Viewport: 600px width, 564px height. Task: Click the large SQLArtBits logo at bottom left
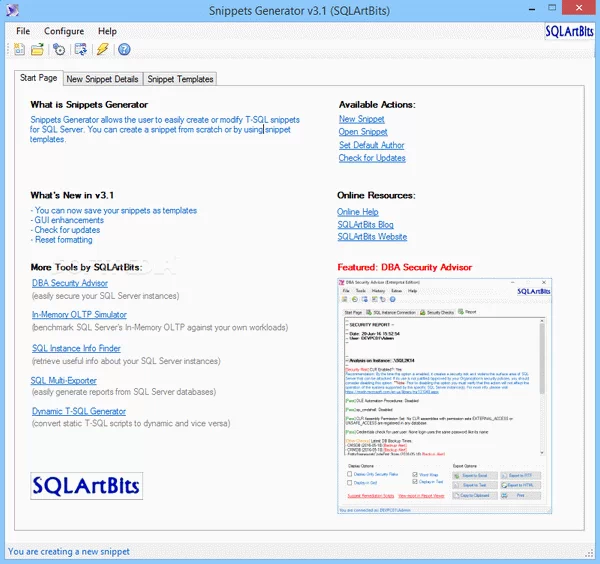[87, 486]
